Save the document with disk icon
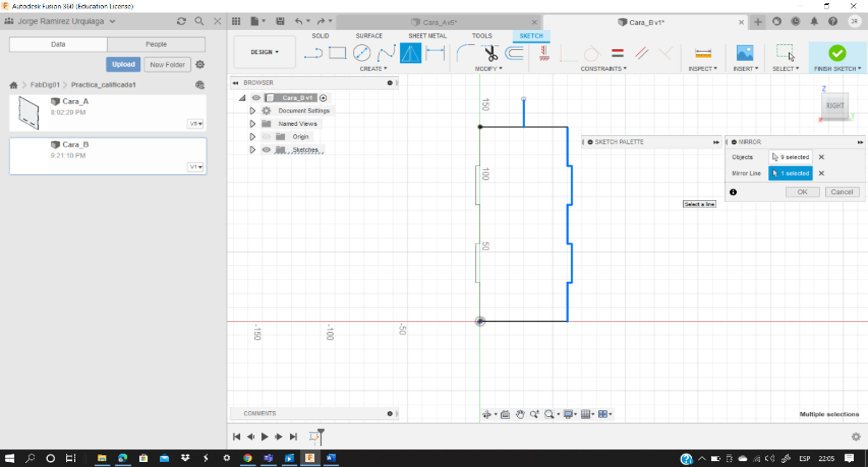Image resolution: width=868 pixels, height=467 pixels. coord(280,21)
